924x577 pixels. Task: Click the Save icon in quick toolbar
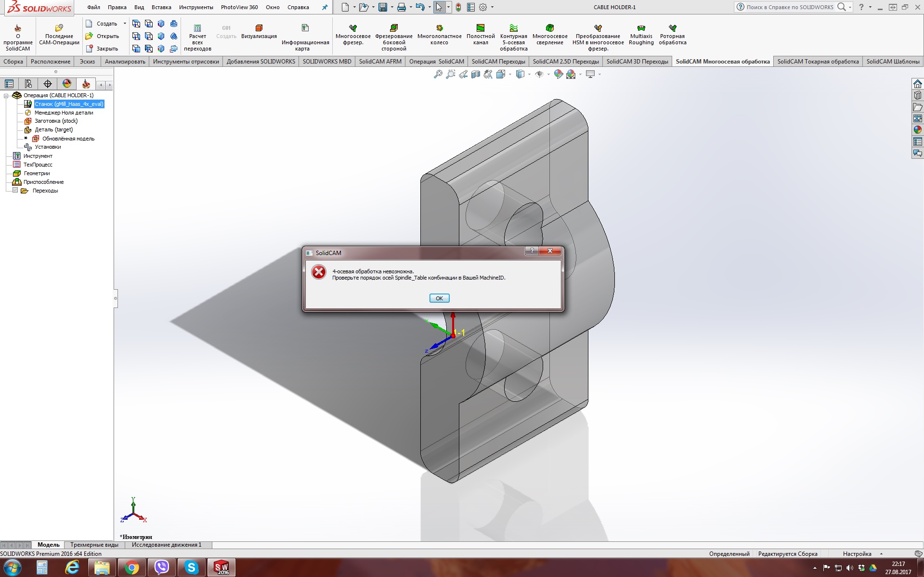click(x=383, y=7)
